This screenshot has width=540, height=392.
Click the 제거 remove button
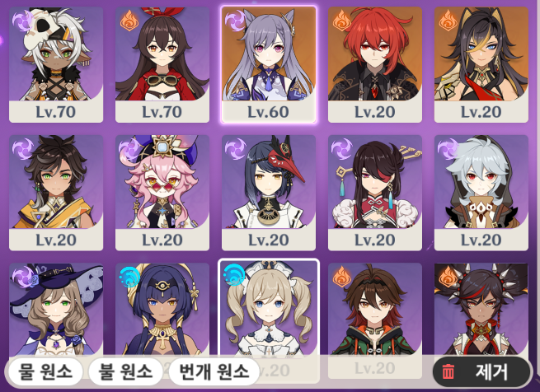[481, 372]
